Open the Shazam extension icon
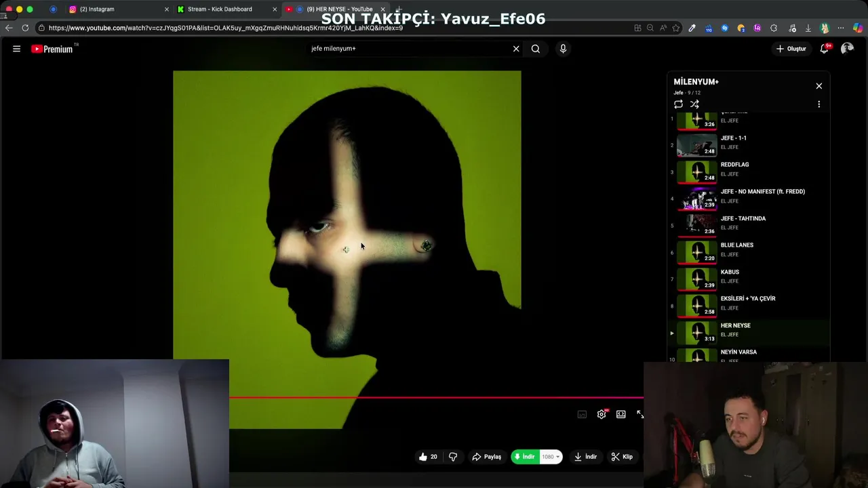868x488 pixels. point(725,28)
